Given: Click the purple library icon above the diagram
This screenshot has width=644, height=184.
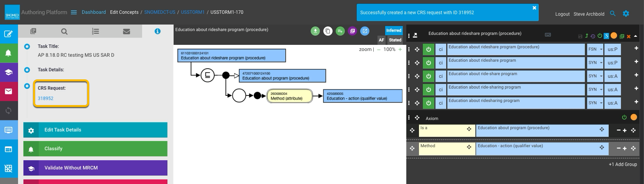Looking at the screenshot, I should [x=353, y=31].
